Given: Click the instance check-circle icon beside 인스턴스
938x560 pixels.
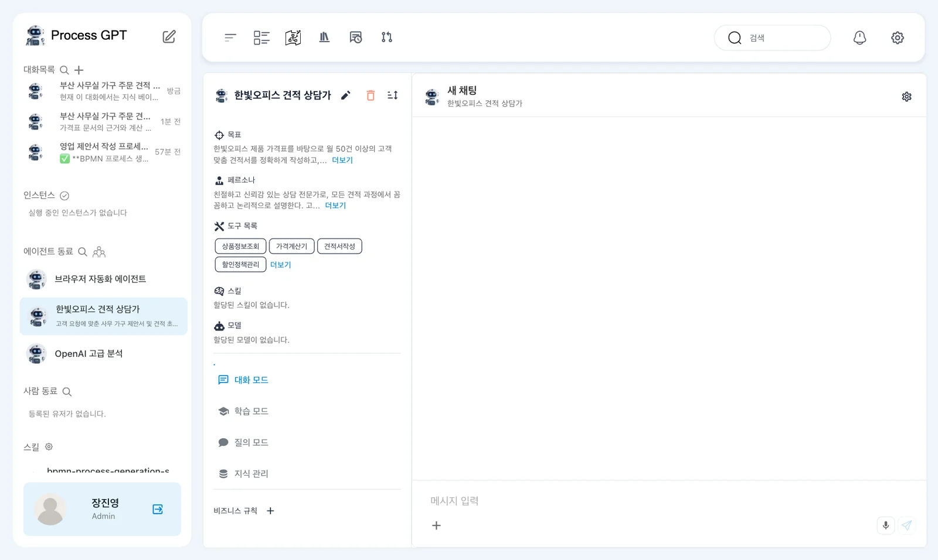Looking at the screenshot, I should [x=64, y=196].
